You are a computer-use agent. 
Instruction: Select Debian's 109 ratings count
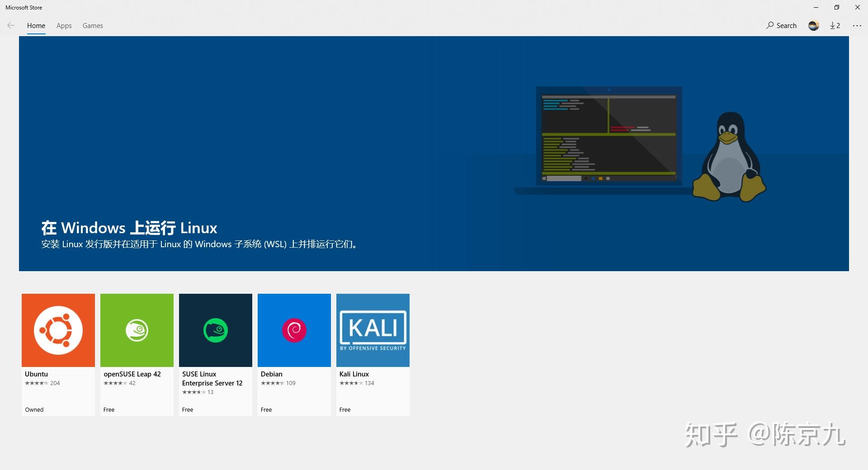(x=291, y=383)
